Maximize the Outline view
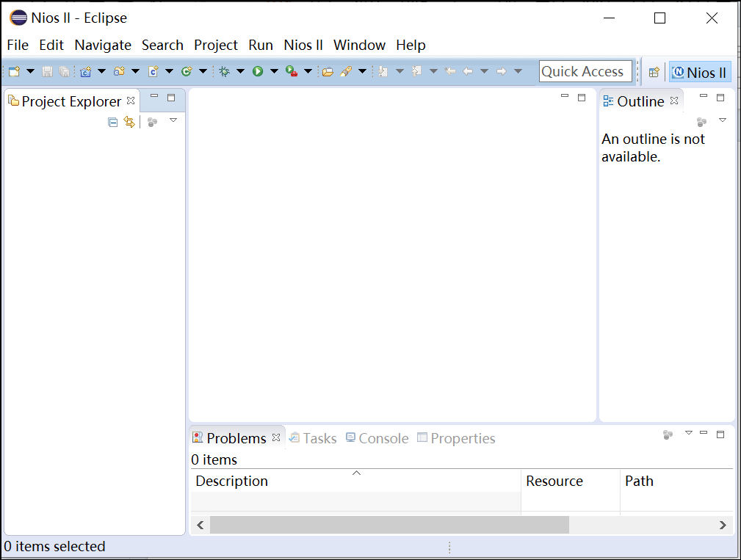 720,98
